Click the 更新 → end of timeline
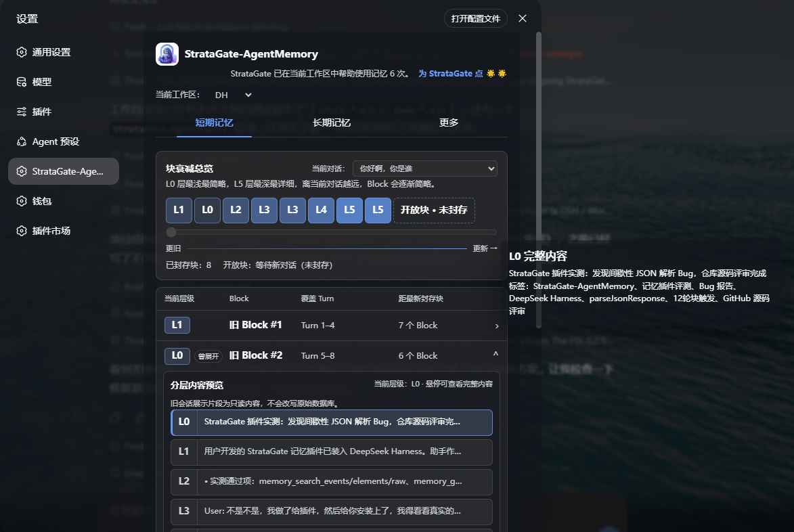 [485, 248]
